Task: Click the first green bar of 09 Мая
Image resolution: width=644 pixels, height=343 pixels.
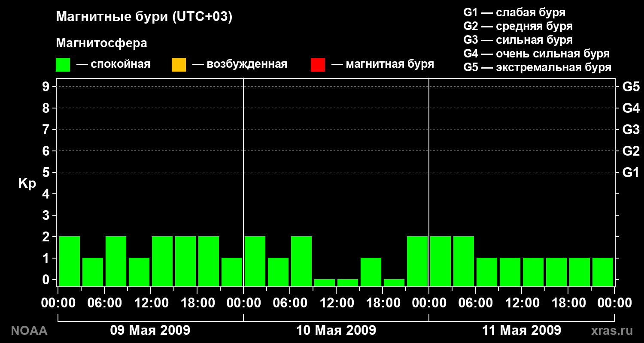Action: (70, 261)
